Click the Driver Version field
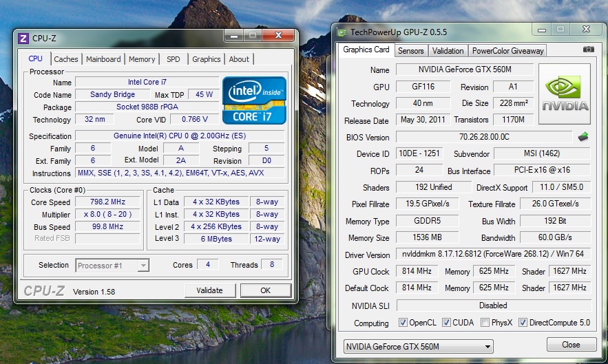 [493, 254]
